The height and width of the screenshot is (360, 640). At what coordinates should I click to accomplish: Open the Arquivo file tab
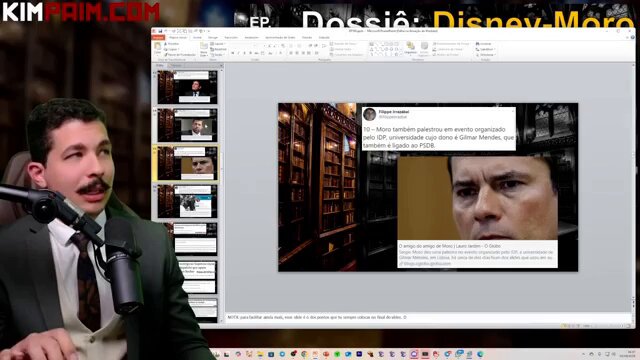(158, 38)
